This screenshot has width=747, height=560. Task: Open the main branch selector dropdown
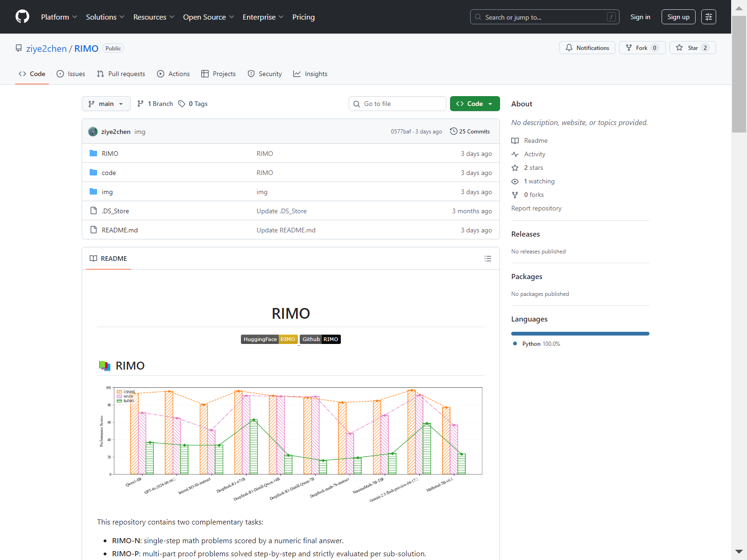click(x=106, y=104)
